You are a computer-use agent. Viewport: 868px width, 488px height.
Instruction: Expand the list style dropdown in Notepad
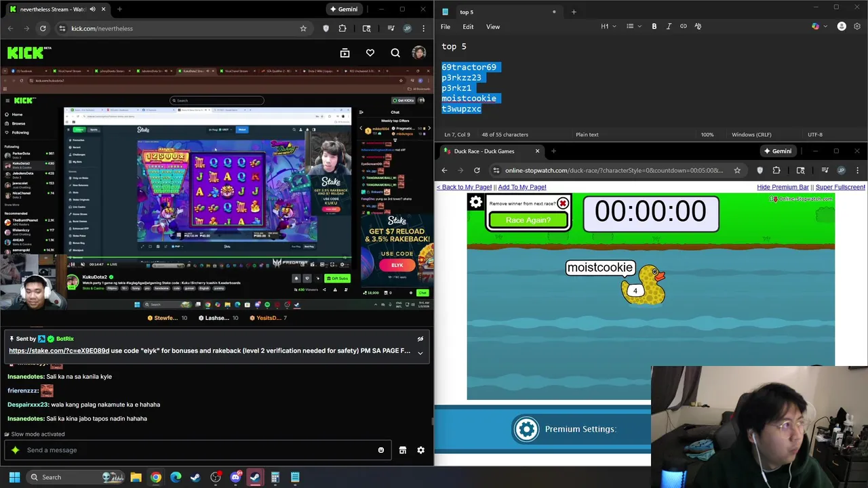pyautogui.click(x=633, y=26)
